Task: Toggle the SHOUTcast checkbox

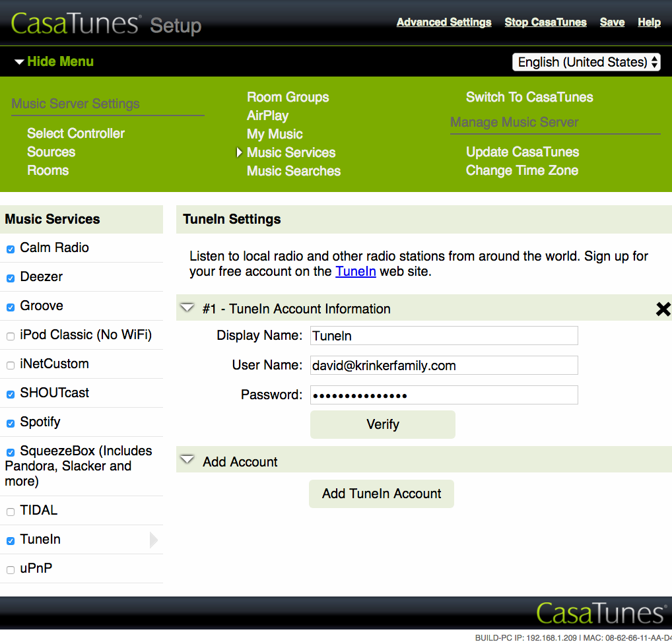Action: (11, 394)
